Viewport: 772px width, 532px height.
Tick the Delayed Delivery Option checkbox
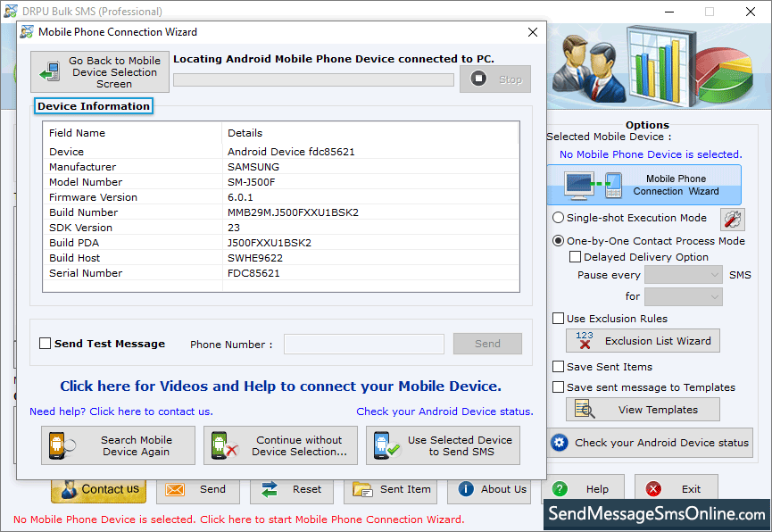pos(575,257)
